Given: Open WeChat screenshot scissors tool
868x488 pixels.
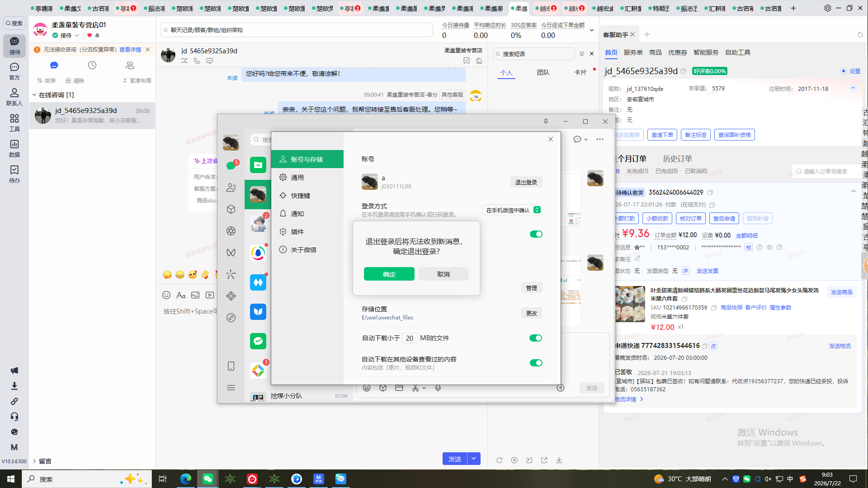Looking at the screenshot, I should 415,388.
